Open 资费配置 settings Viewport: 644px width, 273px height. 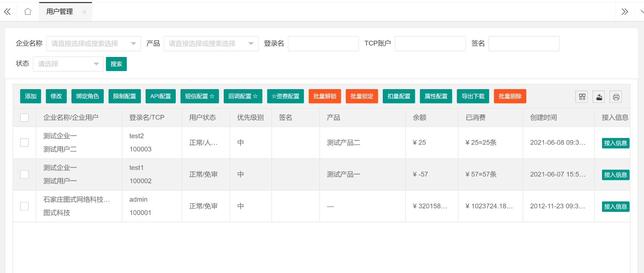point(285,96)
